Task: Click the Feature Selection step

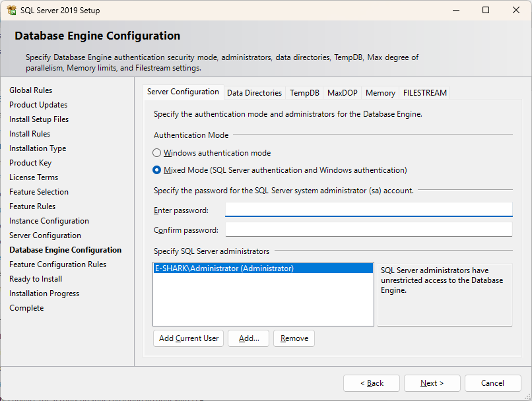Action: click(39, 192)
